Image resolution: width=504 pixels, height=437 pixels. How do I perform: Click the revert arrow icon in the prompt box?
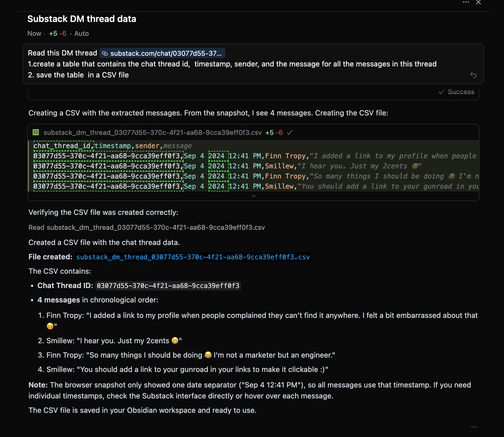(473, 75)
